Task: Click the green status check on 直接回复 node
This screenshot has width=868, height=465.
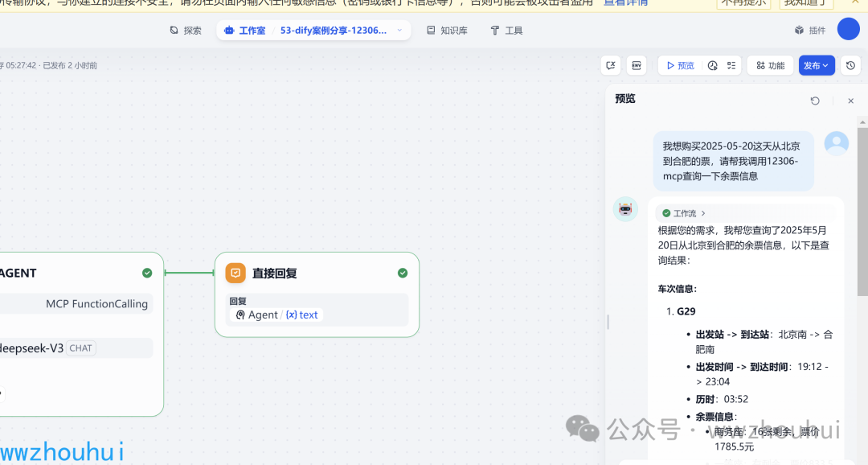Action: click(x=403, y=273)
